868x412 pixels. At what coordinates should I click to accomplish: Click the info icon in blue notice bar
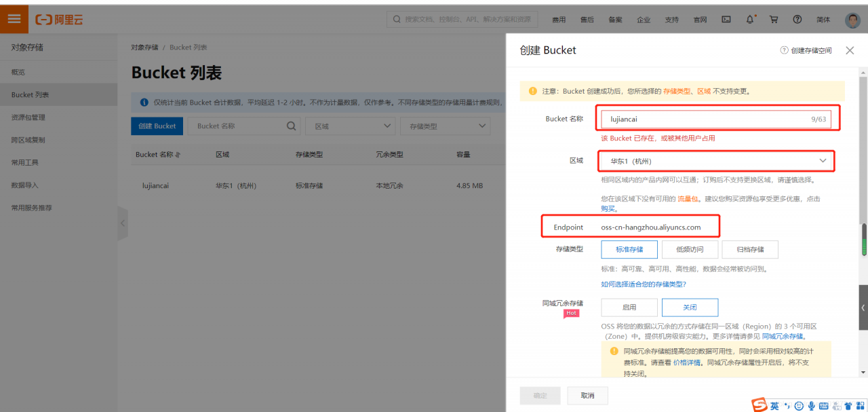pos(144,102)
